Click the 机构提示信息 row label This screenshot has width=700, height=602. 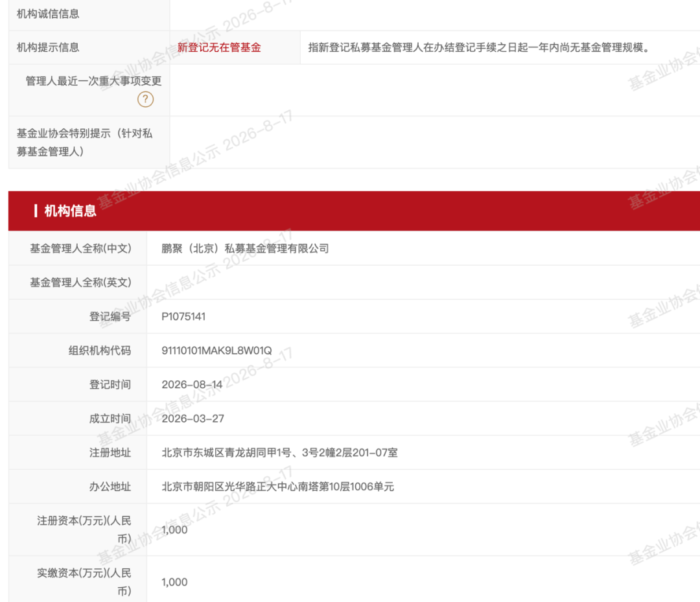coord(48,47)
